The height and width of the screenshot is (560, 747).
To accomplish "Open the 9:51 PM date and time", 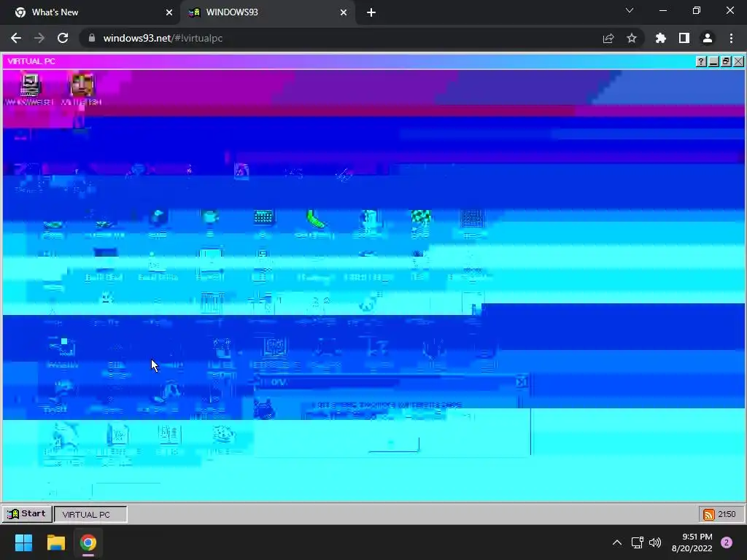I will tap(692, 542).
